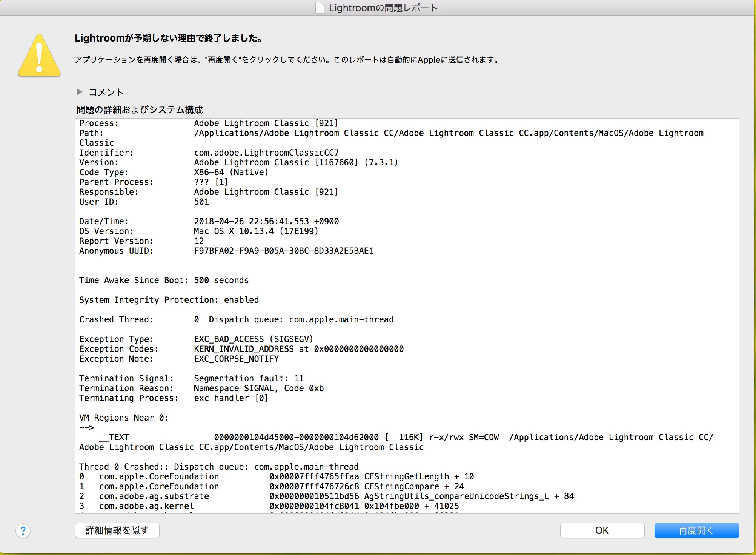Click the Thread 0 Crashed line
Screen dimensions: 756x555
click(219, 467)
